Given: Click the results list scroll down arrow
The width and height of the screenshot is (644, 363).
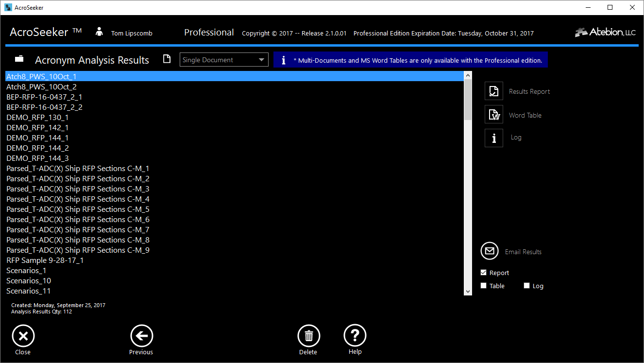Looking at the screenshot, I should [x=468, y=291].
